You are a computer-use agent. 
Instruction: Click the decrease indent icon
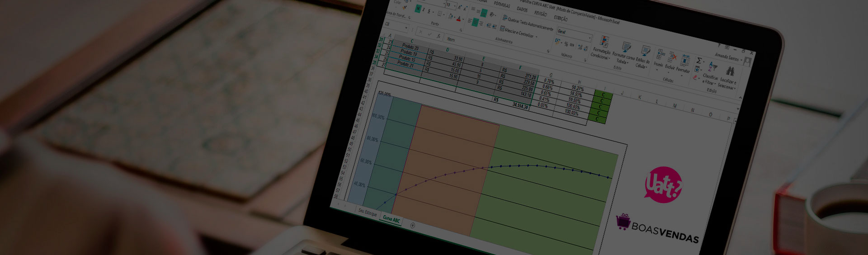[489, 25]
